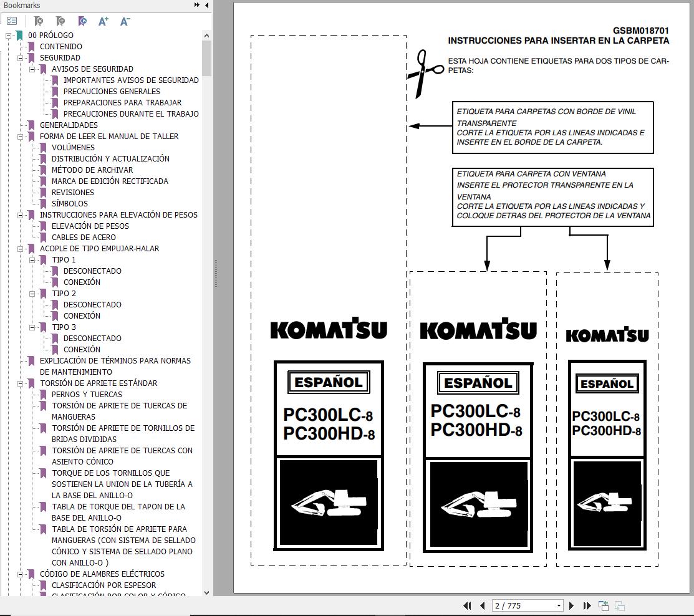The width and height of the screenshot is (694, 616).
Task: Collapse the TIPO 3 node
Action: 32,327
